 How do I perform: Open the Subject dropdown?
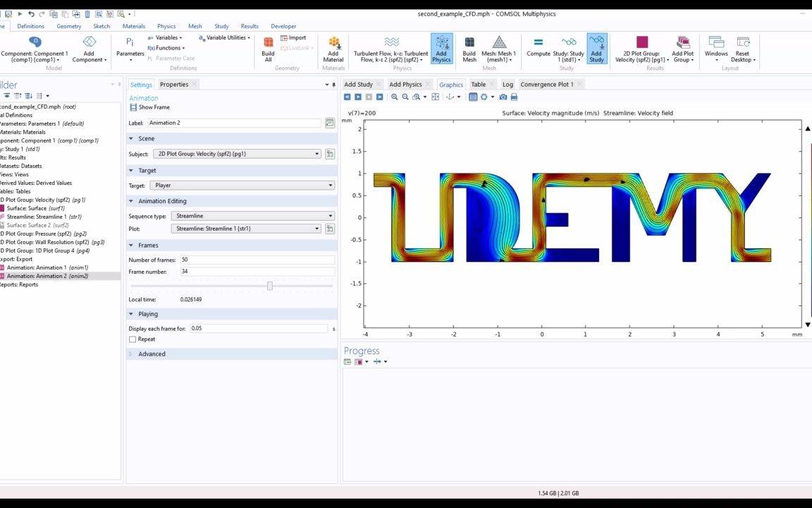[237, 154]
